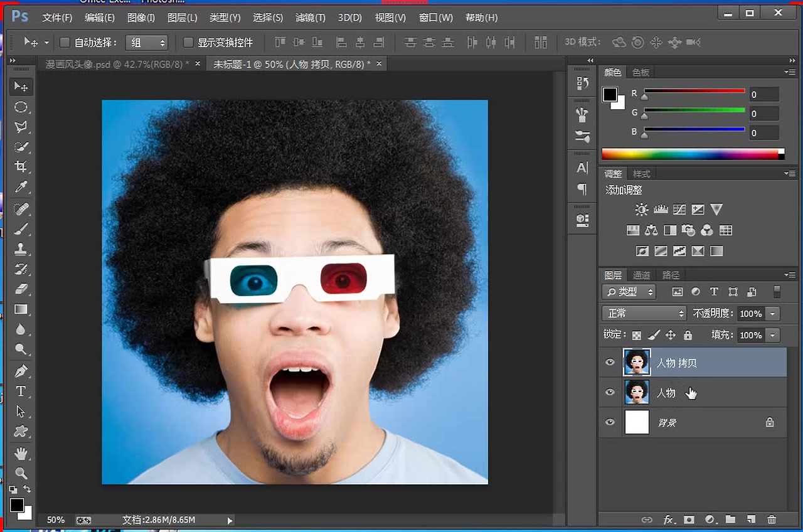
Task: Enable the 显示变换控件 checkbox
Action: click(x=188, y=43)
